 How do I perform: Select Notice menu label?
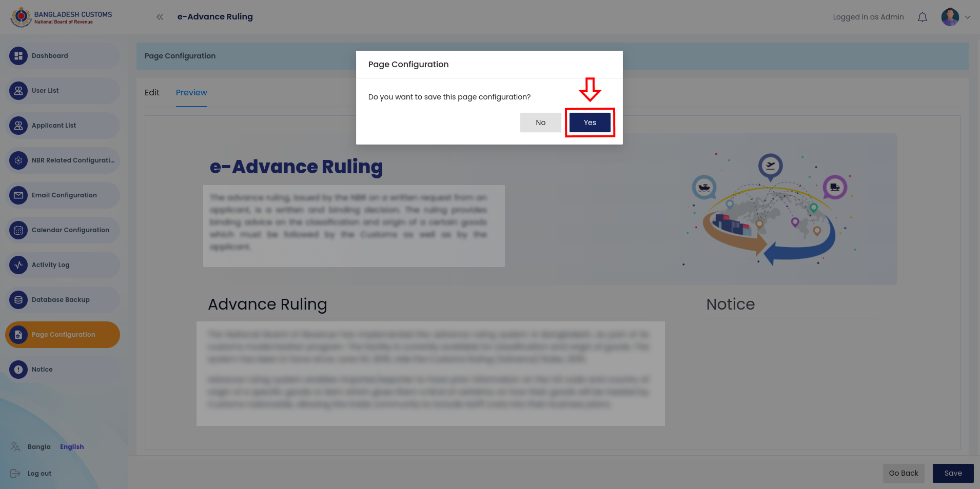click(x=42, y=370)
